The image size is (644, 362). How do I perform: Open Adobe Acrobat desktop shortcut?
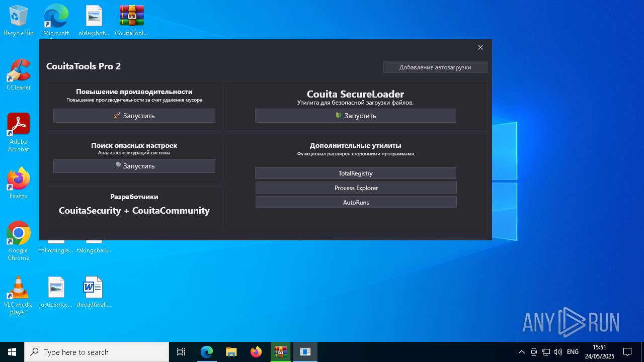coord(19,133)
